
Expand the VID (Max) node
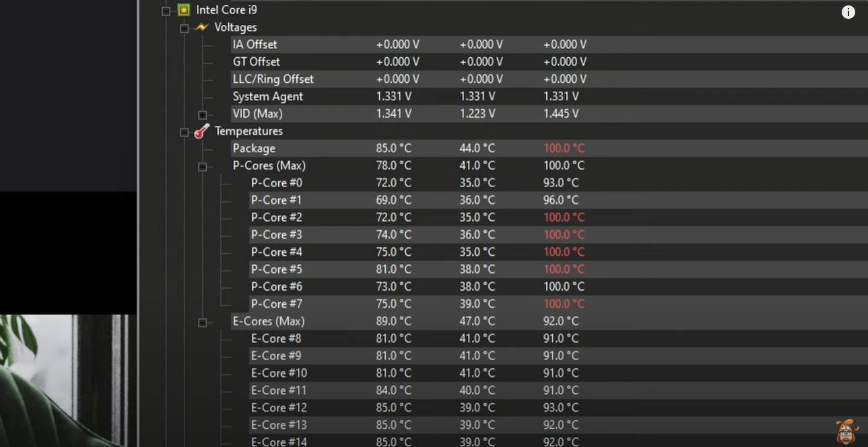202,114
